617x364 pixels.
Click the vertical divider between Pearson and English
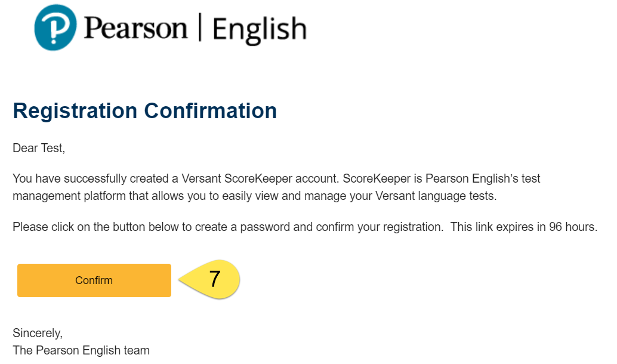(199, 28)
